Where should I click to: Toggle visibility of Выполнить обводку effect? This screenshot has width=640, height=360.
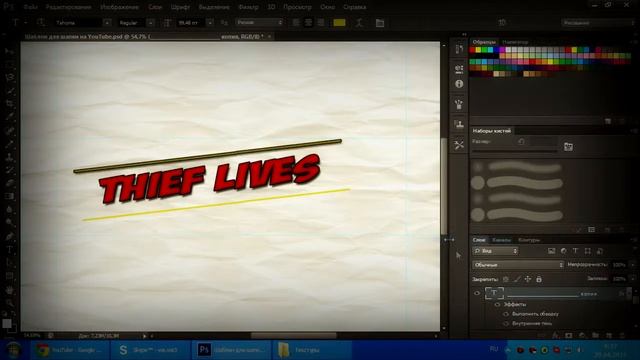(506, 314)
